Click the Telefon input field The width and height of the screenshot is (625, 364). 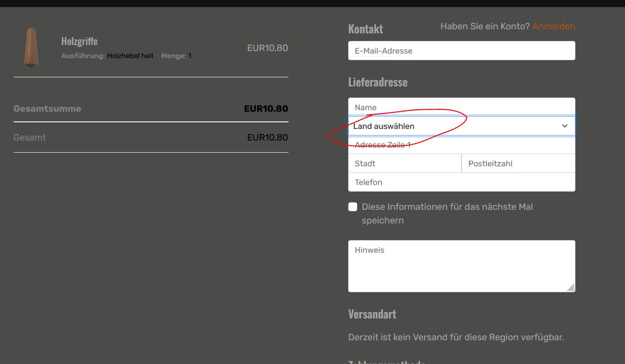461,182
